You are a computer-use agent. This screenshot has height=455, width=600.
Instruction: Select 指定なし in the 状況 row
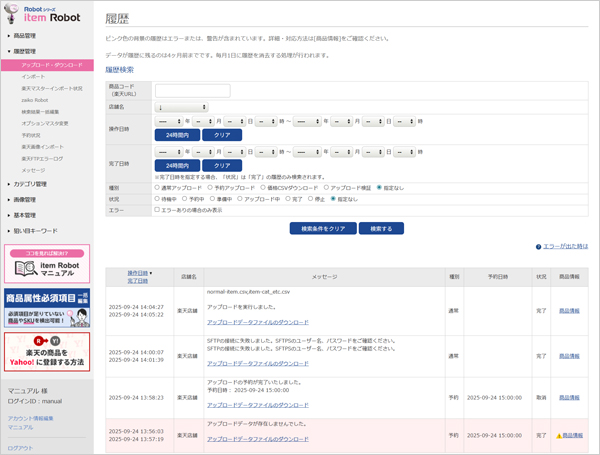pyautogui.click(x=333, y=199)
